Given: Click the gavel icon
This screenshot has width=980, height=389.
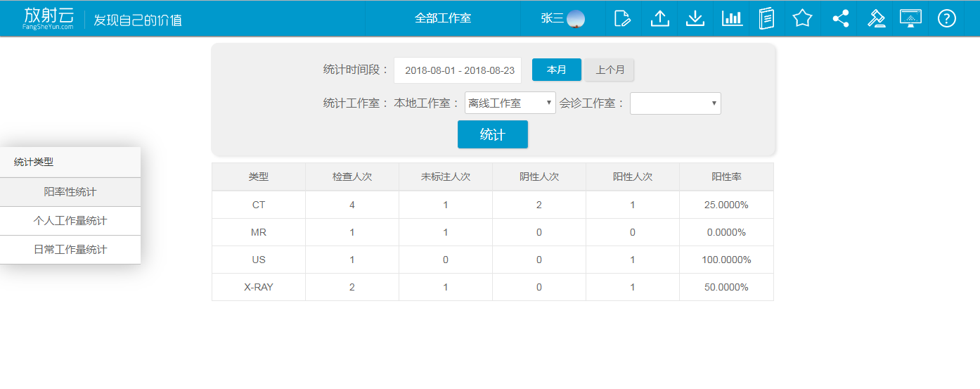Looking at the screenshot, I should click(876, 18).
